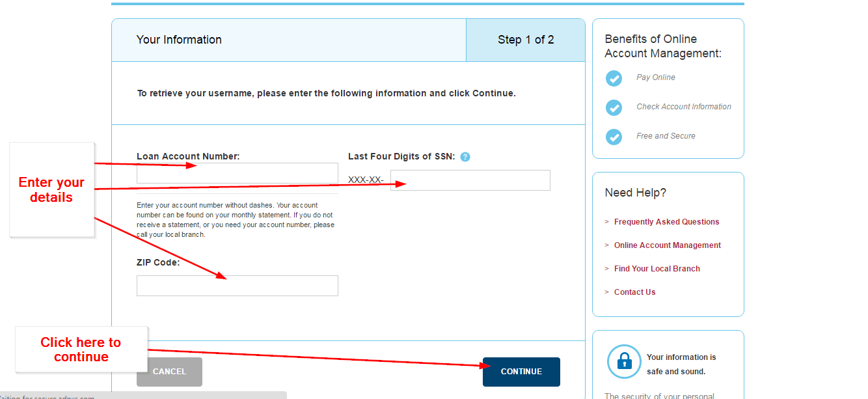This screenshot has height=399, width=868.
Task: Click the Step 1 of 2 tab
Action: click(526, 40)
